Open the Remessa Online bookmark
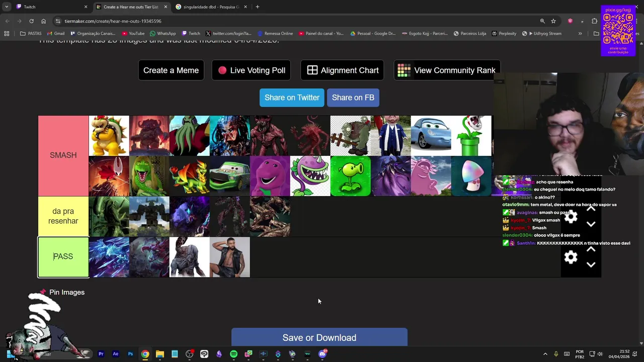The width and height of the screenshot is (644, 362). tap(275, 34)
